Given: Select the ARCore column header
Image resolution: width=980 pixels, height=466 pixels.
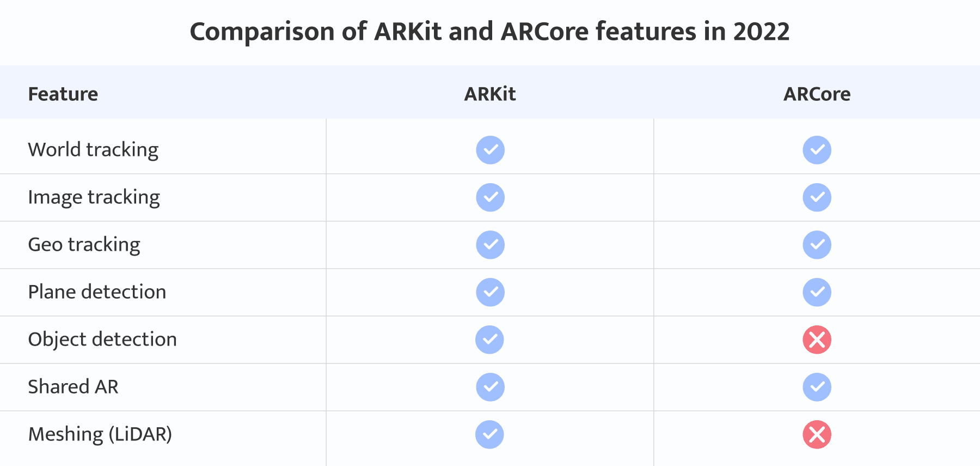Looking at the screenshot, I should tap(817, 94).
